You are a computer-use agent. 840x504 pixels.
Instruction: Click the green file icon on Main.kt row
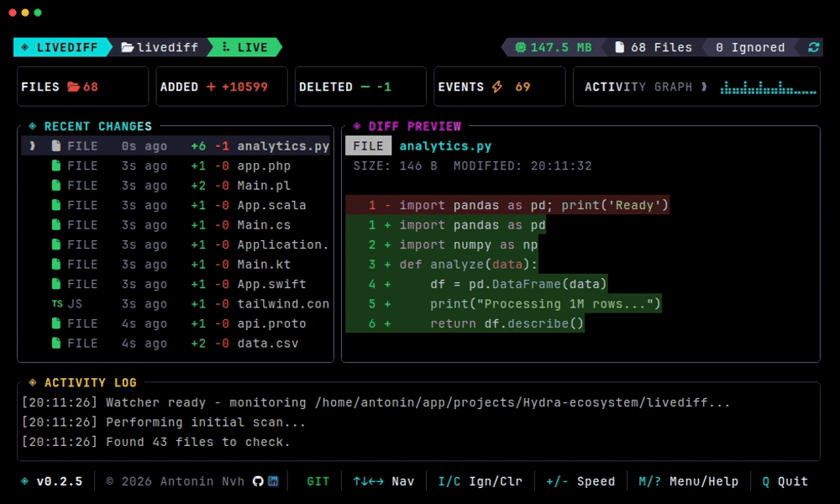[55, 264]
